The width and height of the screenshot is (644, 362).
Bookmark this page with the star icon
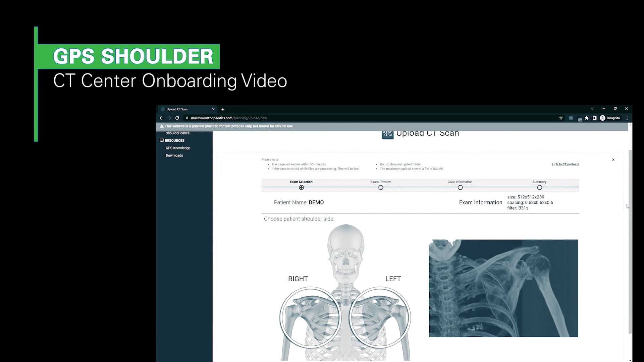561,118
